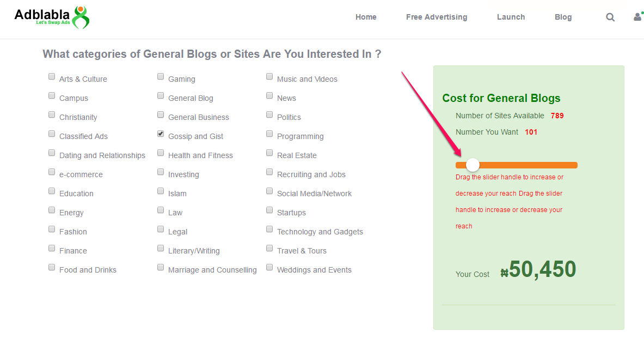This screenshot has width=644, height=338.
Task: Click the Your Cost 50,450 amount
Action: click(x=538, y=269)
